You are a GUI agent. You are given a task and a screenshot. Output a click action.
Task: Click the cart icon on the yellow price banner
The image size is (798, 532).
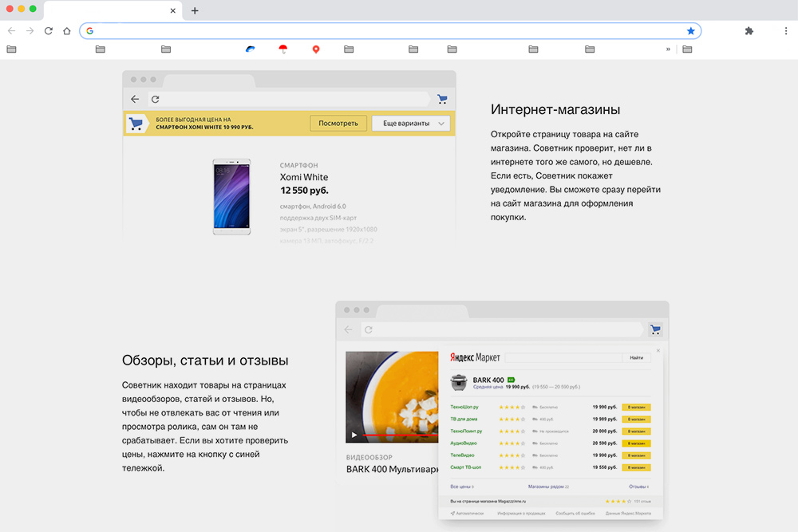pyautogui.click(x=136, y=124)
